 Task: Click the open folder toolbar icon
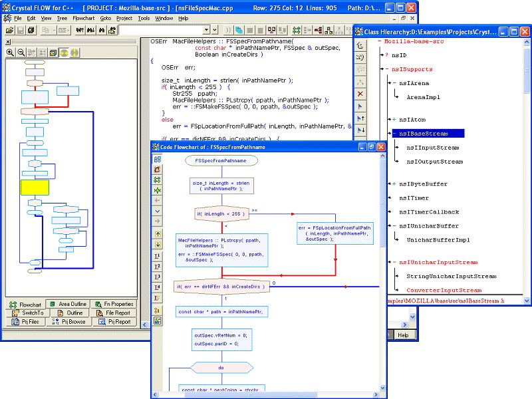[11, 31]
